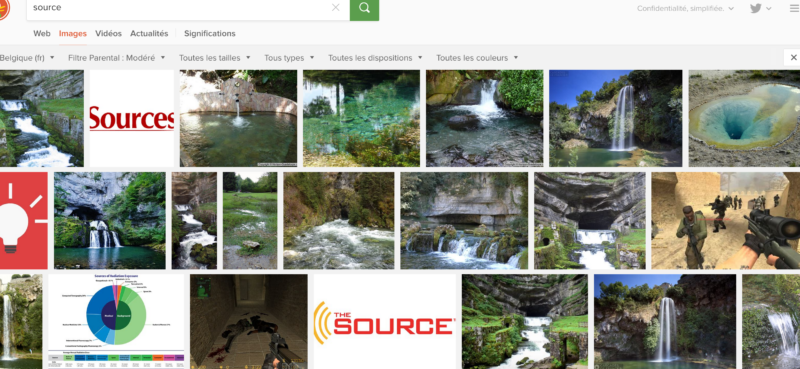This screenshot has width=800, height=369.
Task: Expand the Belgique (fr) region dropdown
Action: [28, 58]
